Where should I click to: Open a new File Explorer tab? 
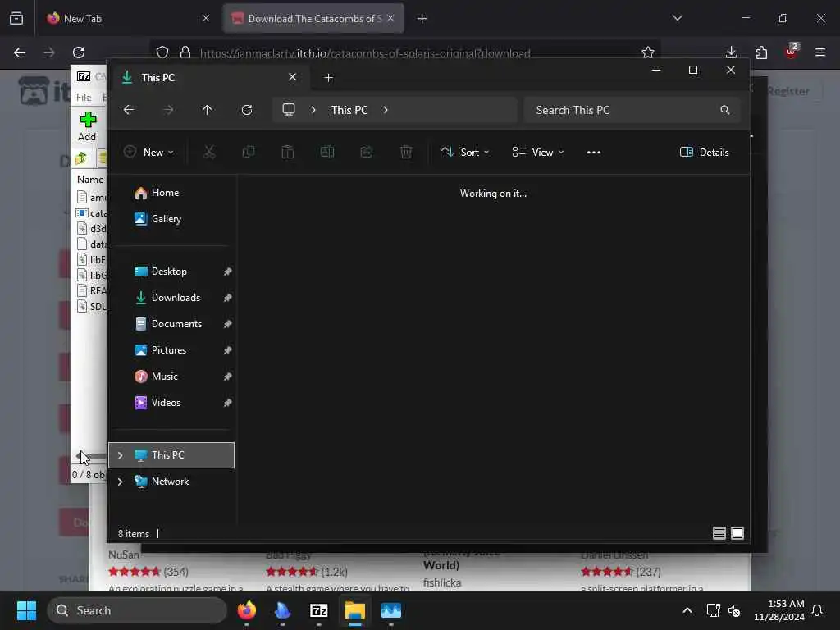(x=328, y=78)
